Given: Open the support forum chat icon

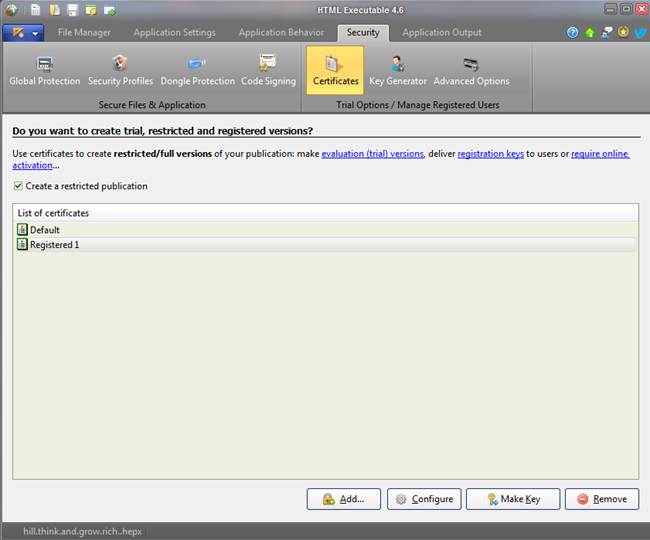Looking at the screenshot, I should point(606,32).
